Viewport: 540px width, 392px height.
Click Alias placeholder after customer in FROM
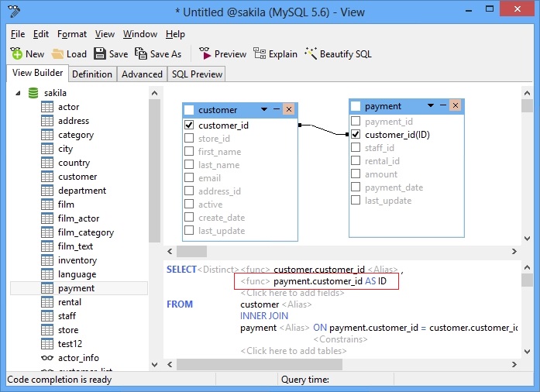pyautogui.click(x=297, y=304)
